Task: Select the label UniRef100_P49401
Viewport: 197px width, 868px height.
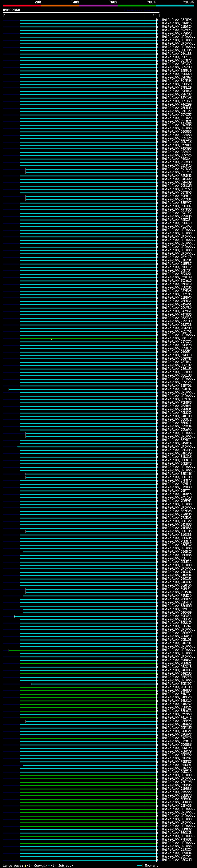Action: 176,304
